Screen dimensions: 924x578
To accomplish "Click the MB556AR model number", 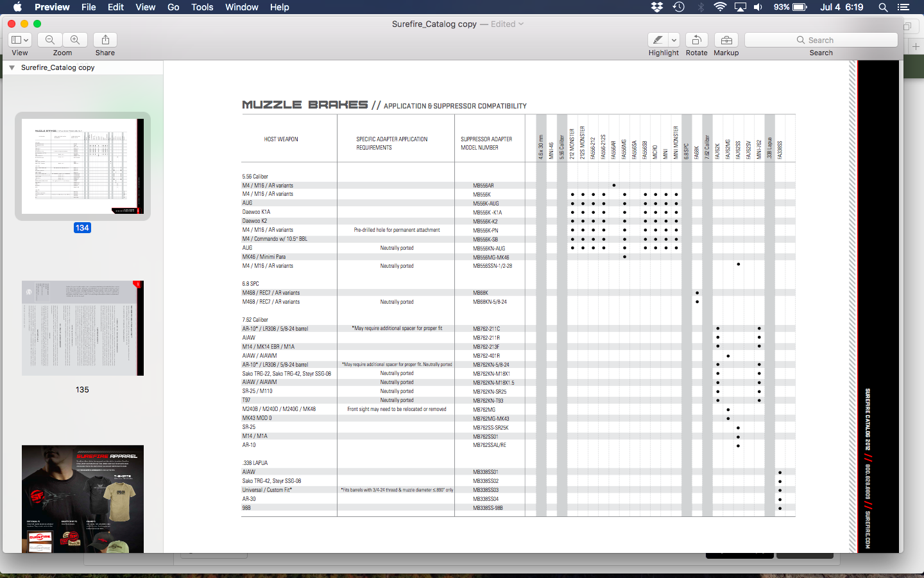I will point(483,186).
